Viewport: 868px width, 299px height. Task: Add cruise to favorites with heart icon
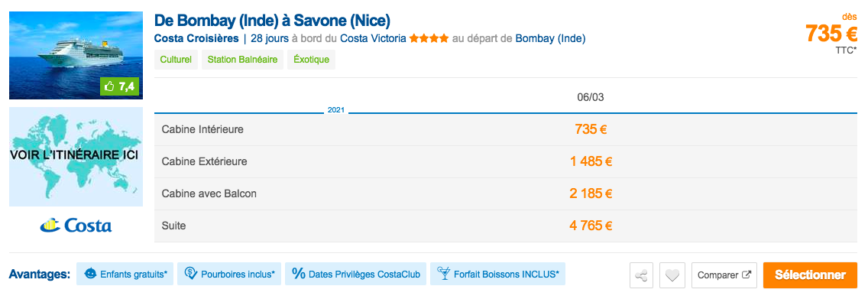[672, 275]
